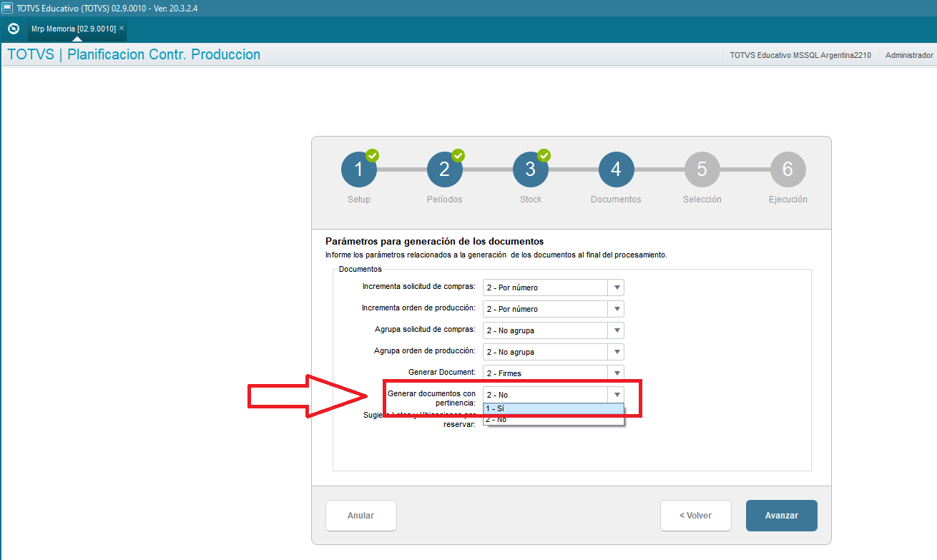Click the Ejecución step label
The height and width of the screenshot is (560, 937).
788,200
